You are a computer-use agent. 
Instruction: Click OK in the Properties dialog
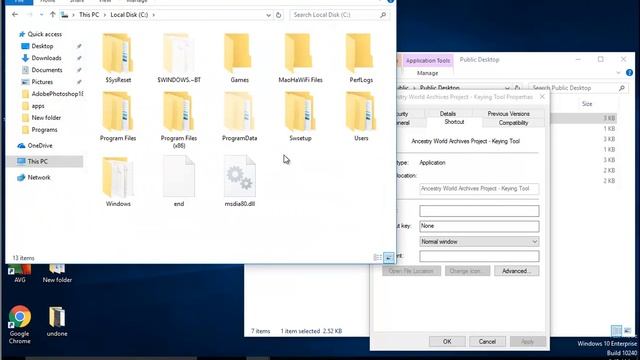click(447, 341)
